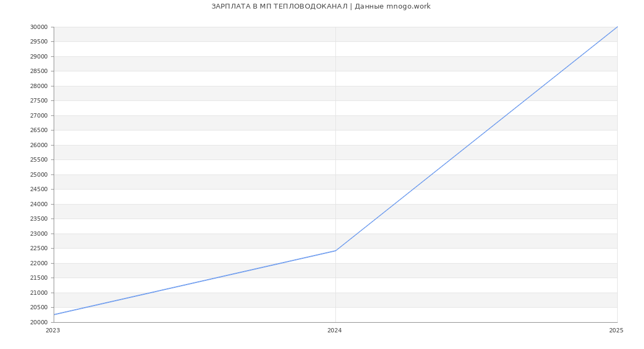Click the 28000 y-axis label
Image resolution: width=644 pixels, height=349 pixels.
click(39, 86)
